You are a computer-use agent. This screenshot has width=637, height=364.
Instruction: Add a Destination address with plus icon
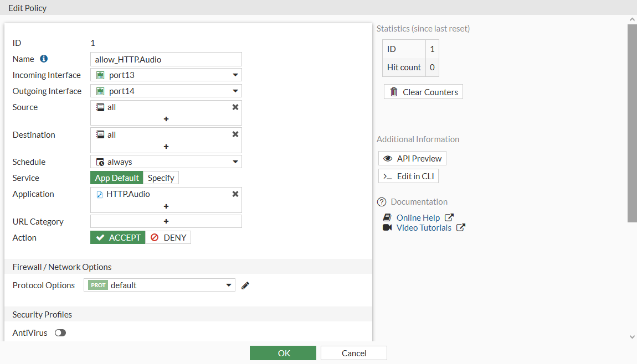(166, 147)
